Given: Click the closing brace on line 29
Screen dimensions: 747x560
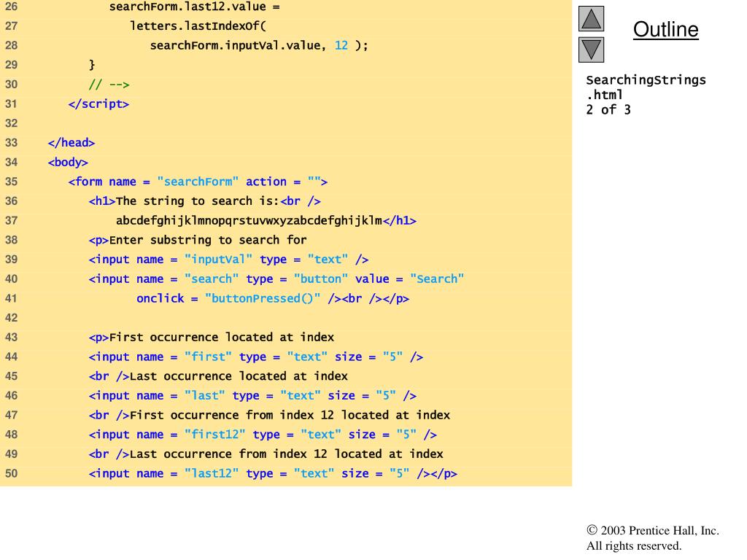Looking at the screenshot, I should pyautogui.click(x=92, y=65).
